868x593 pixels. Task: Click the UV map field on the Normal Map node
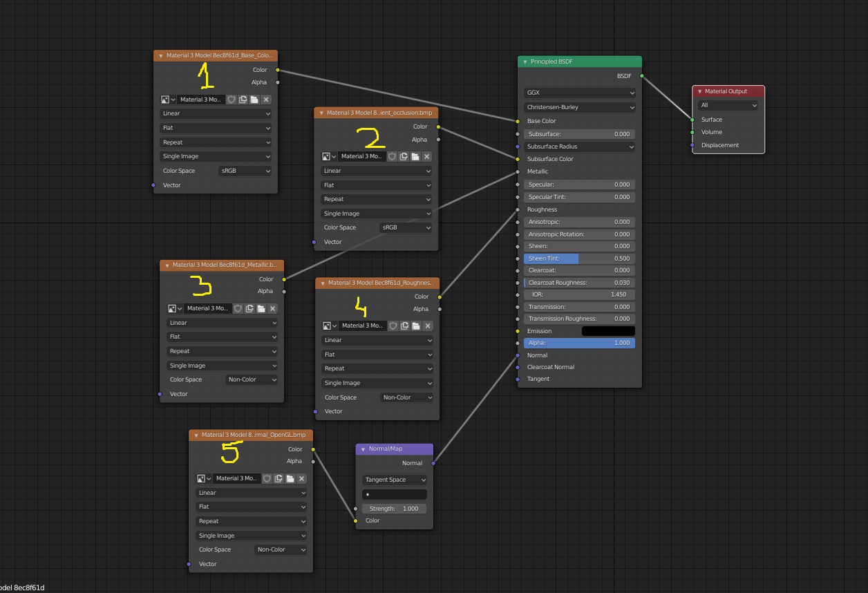[394, 493]
